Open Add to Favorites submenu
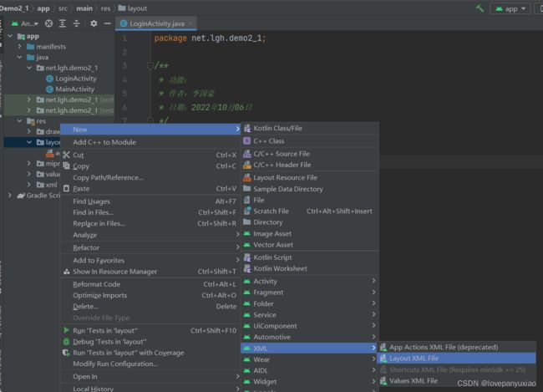This screenshot has width=543, height=392. click(x=150, y=260)
